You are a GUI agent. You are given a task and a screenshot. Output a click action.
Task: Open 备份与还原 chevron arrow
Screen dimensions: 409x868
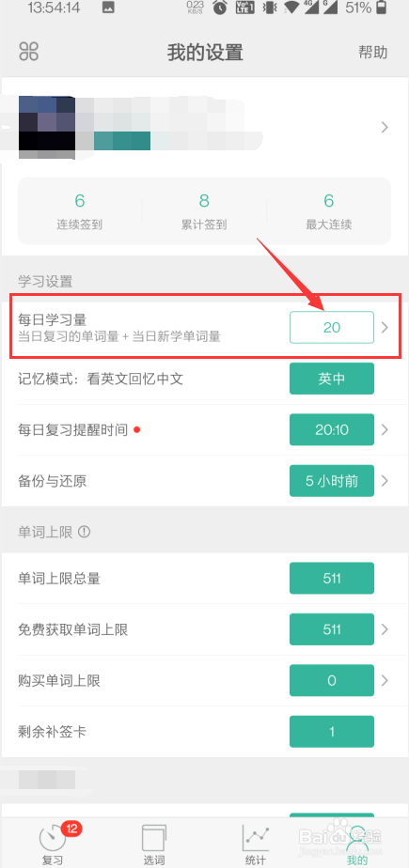click(x=385, y=481)
